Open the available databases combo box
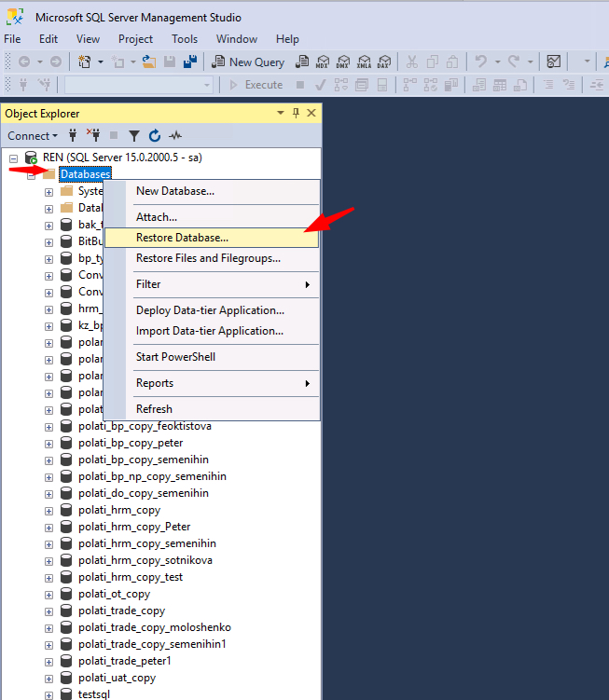609x700 pixels. coord(139,85)
